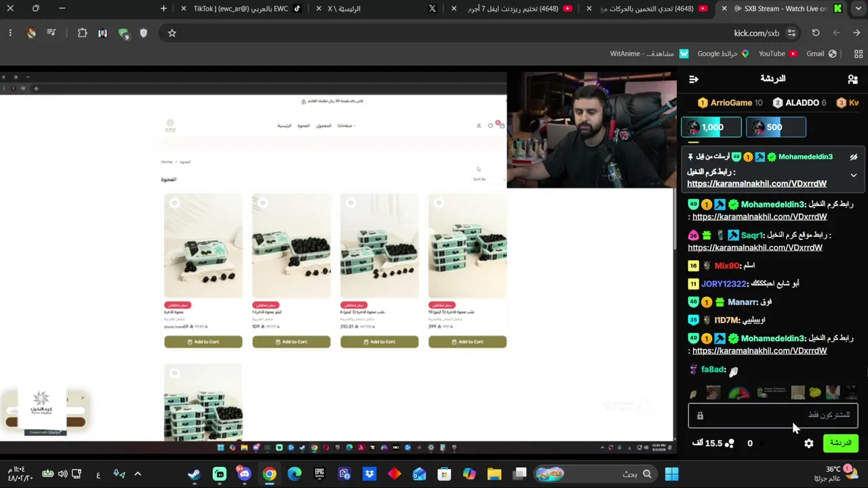The width and height of the screenshot is (868, 488).
Task: Collapse the chat panel using the arrow icon
Action: 693,79
